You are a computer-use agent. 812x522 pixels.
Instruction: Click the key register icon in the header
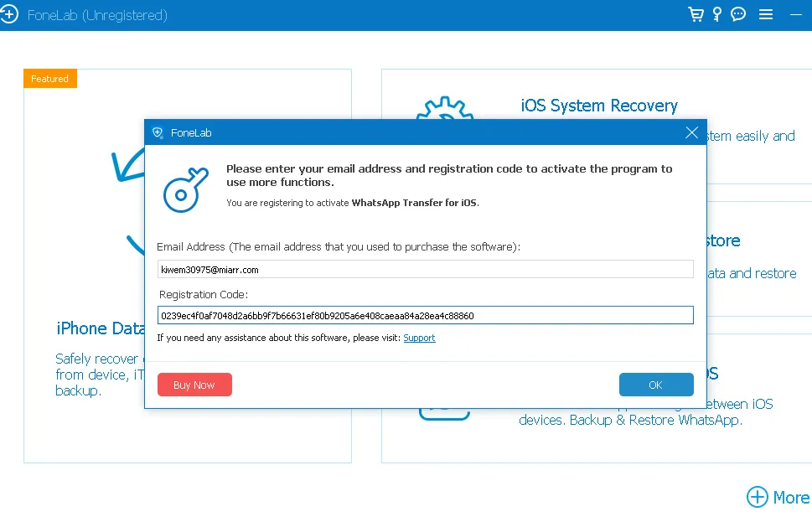pyautogui.click(x=716, y=14)
